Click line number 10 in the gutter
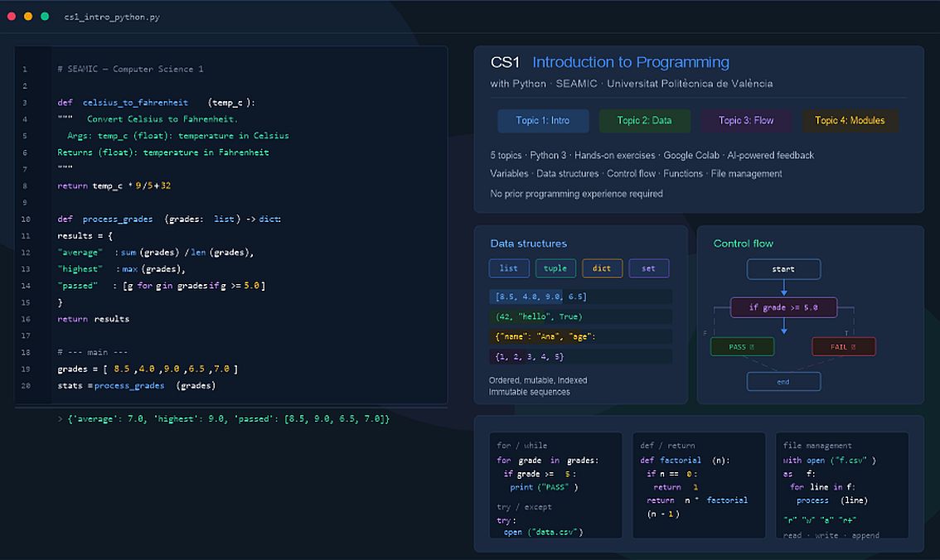The width and height of the screenshot is (940, 560). pos(25,220)
